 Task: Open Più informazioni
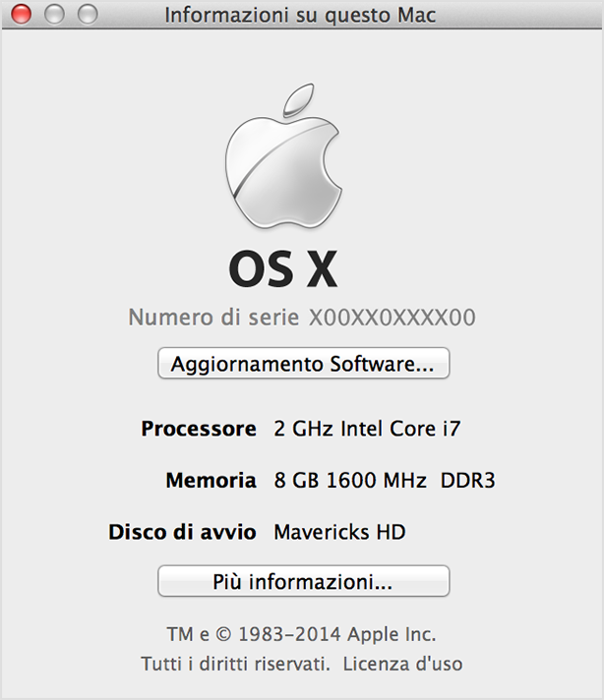click(x=303, y=581)
